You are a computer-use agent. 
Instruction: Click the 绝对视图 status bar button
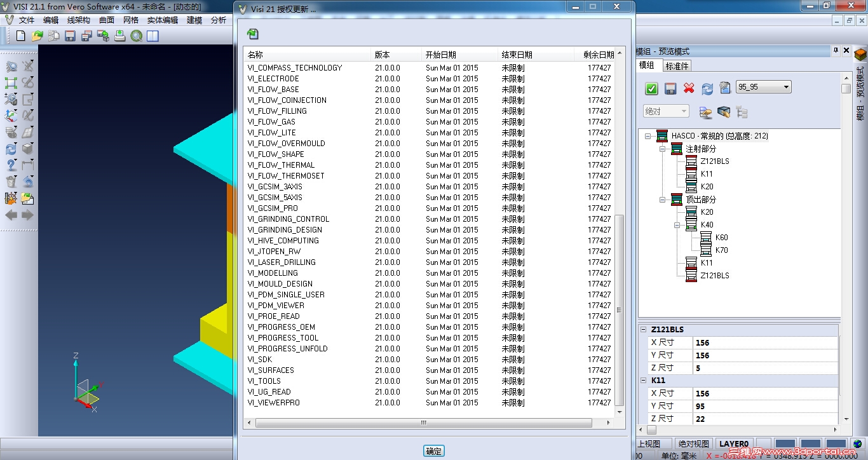coord(693,444)
